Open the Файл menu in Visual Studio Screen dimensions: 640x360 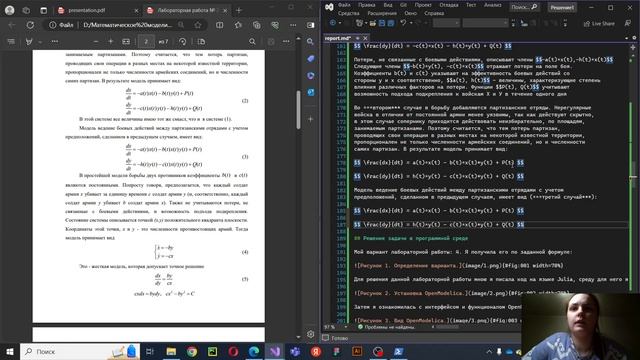[x=344, y=5]
